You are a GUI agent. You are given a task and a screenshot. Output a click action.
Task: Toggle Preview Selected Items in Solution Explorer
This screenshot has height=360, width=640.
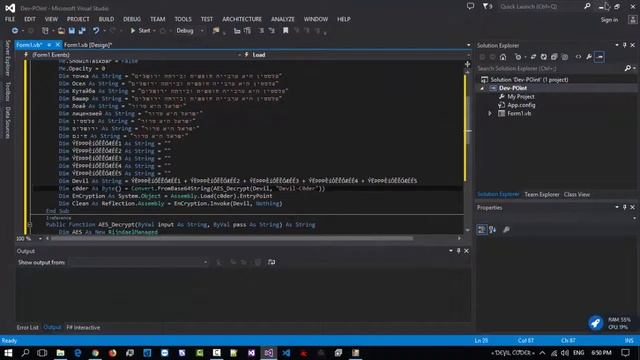click(599, 57)
